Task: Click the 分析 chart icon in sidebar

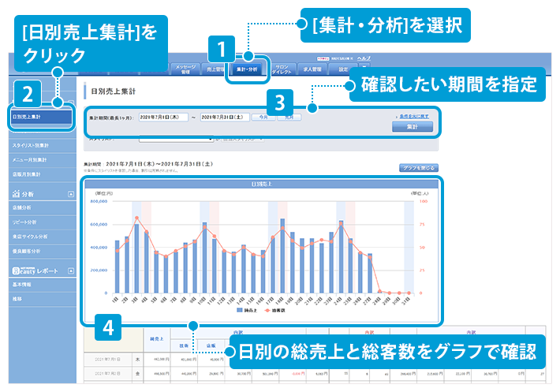Action: (x=16, y=193)
